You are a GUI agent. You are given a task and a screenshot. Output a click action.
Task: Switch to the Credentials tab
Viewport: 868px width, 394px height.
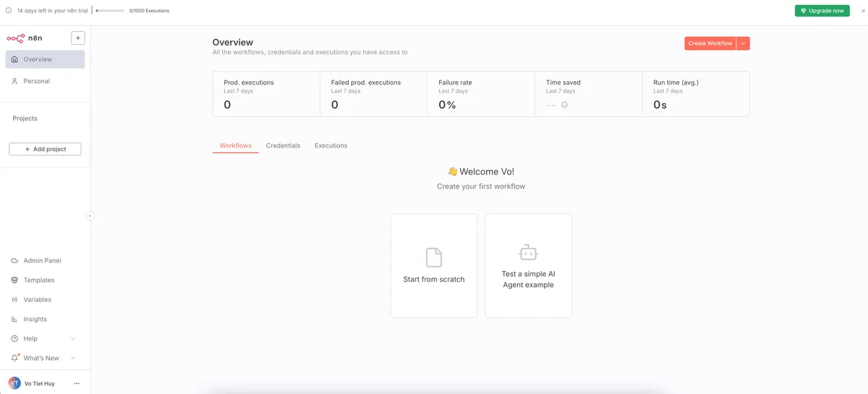click(283, 145)
